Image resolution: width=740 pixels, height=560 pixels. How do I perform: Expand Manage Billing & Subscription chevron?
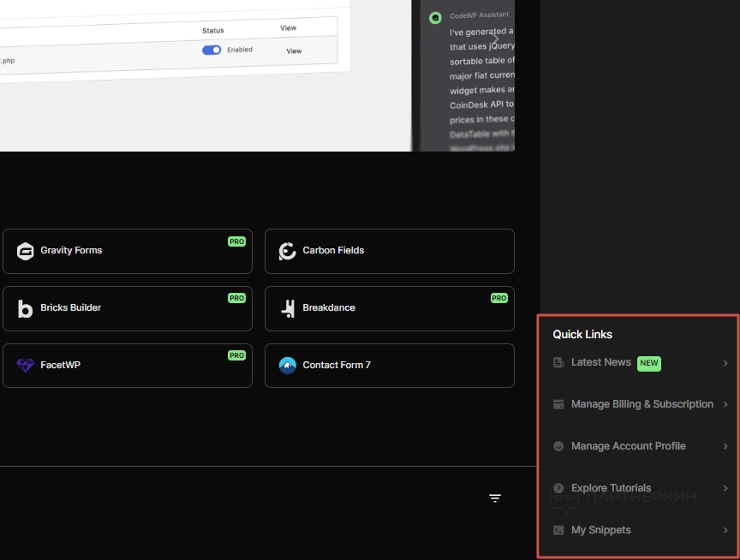[x=725, y=405]
